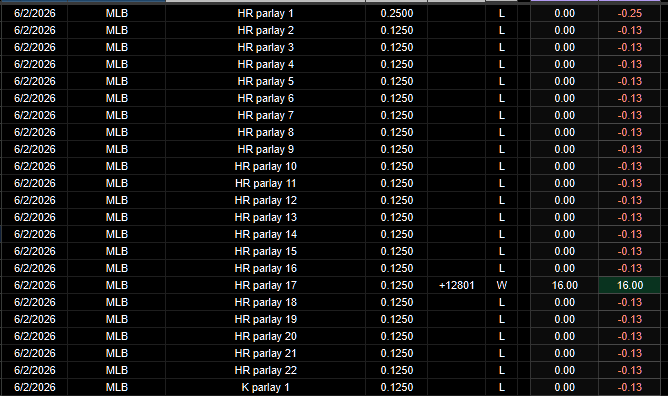Click the green-highlighted 16.00 profit cell
Viewport: 668px width, 396px height.
pos(630,285)
